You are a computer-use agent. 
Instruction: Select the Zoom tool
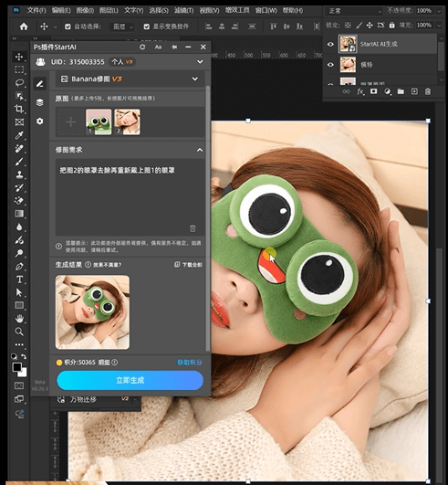click(x=19, y=332)
